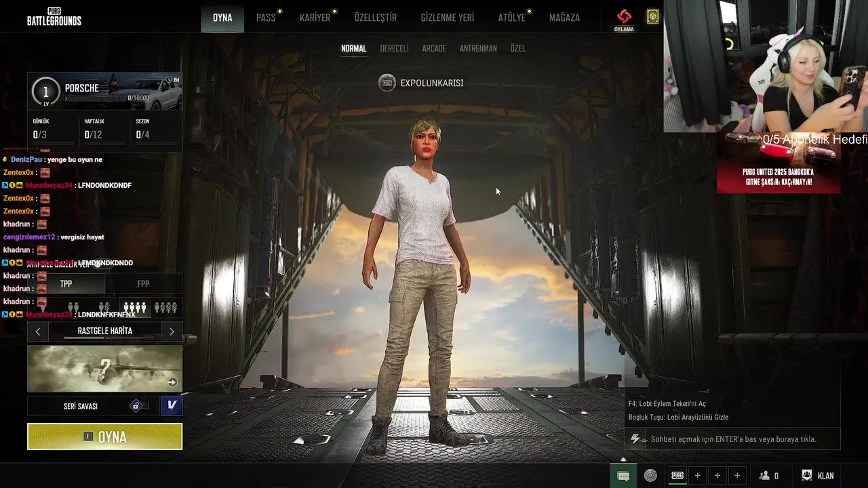This screenshot has height=488, width=868.
Task: Open the chat bubble icon in bottom bar
Action: click(x=623, y=476)
